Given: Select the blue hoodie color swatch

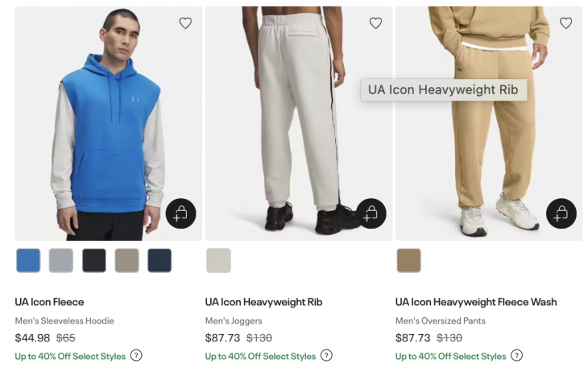Looking at the screenshot, I should (28, 260).
